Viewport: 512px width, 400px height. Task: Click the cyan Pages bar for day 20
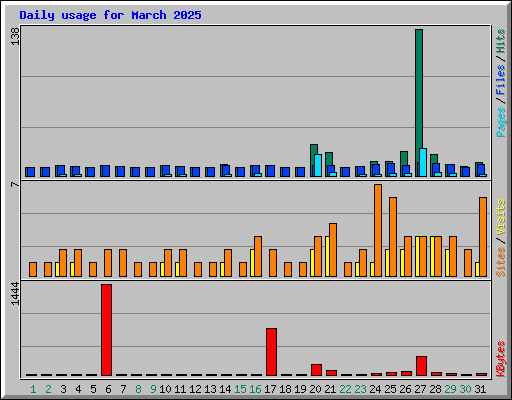click(x=318, y=165)
